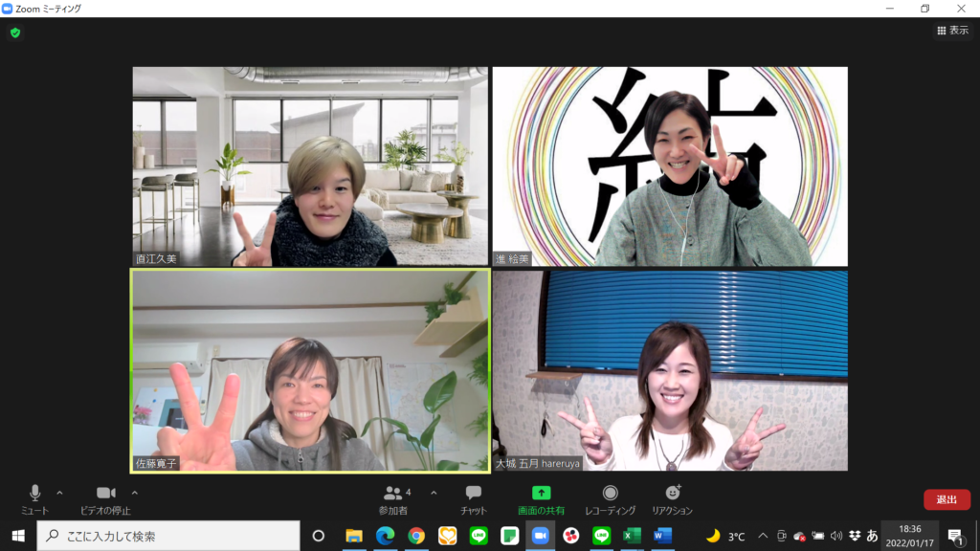
Task: Start screen sharing with green button
Action: coord(541,496)
